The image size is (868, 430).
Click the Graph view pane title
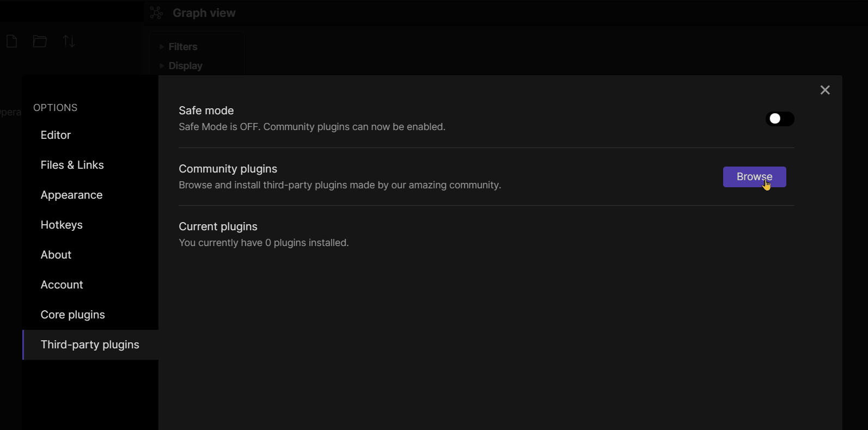click(204, 13)
